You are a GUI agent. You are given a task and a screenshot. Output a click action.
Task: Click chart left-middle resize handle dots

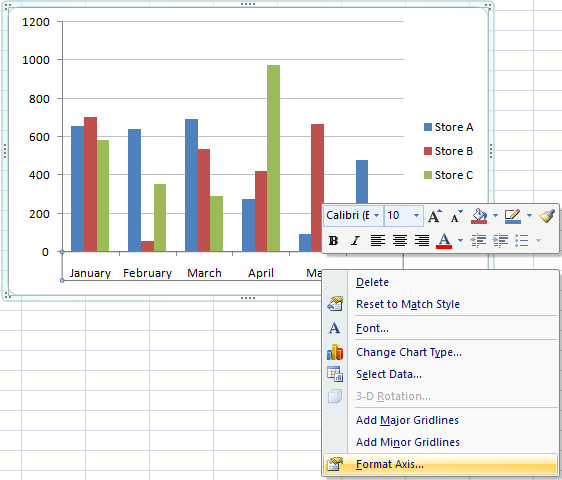[x=5, y=151]
